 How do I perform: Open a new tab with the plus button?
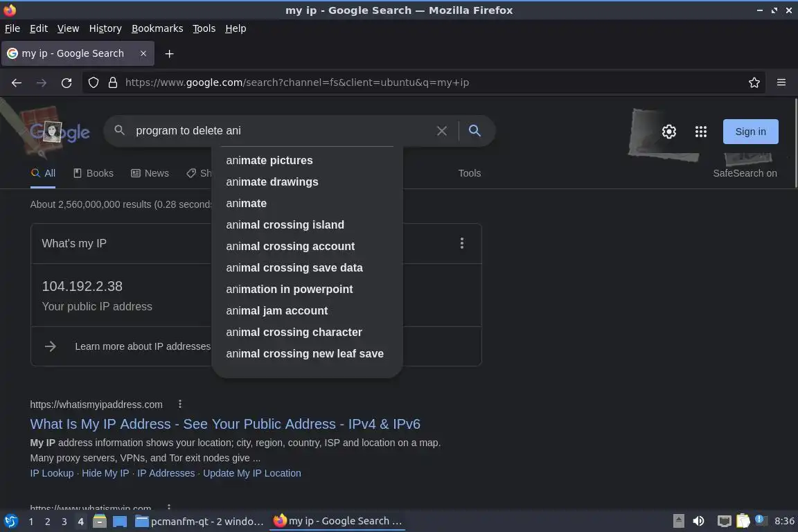[x=170, y=53]
